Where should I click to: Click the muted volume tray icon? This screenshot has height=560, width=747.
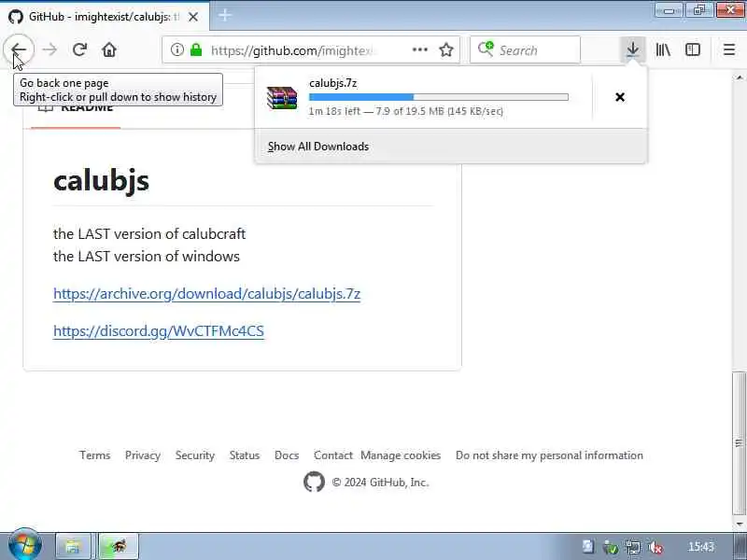point(656,547)
